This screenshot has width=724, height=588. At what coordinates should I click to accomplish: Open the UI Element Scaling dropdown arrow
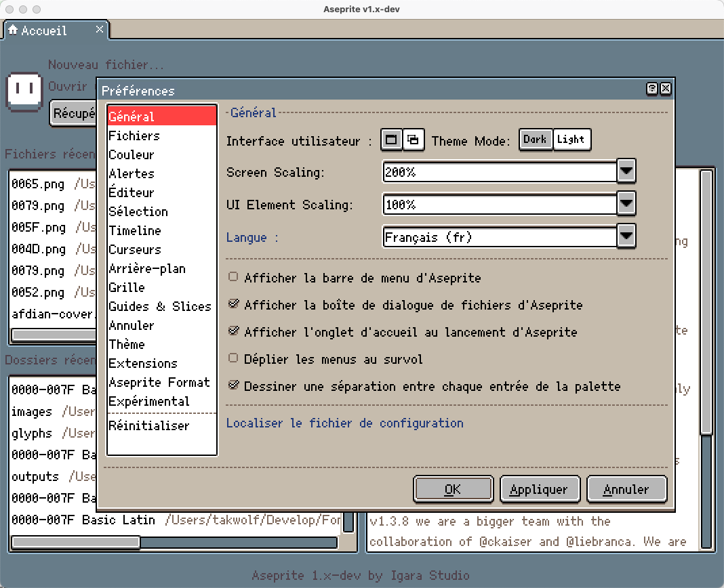click(x=626, y=203)
